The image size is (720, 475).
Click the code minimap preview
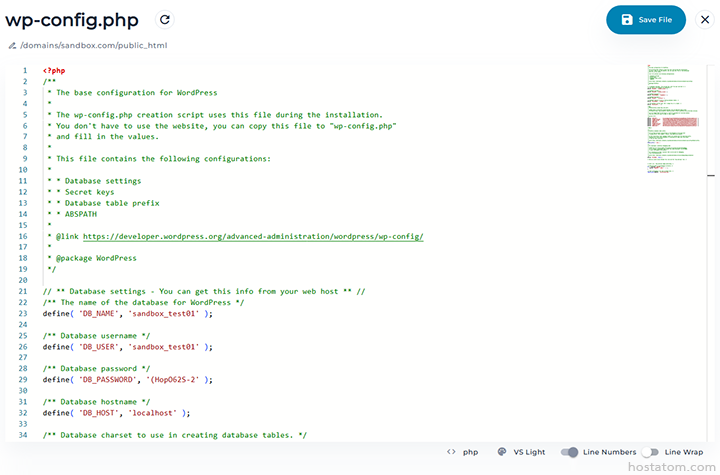tap(671, 120)
